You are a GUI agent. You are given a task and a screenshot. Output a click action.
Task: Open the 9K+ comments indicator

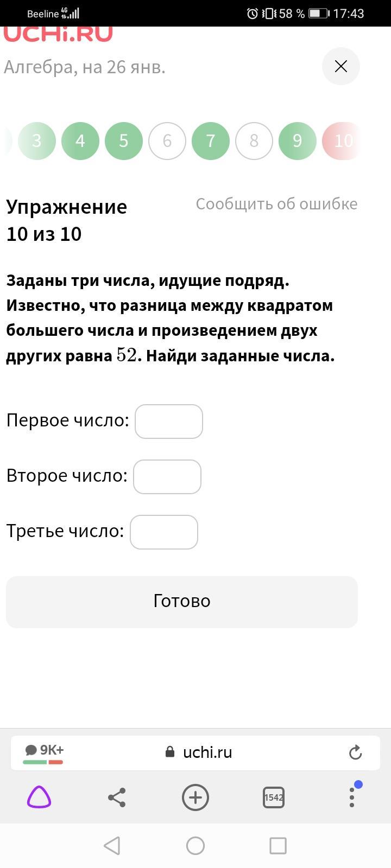pyautogui.click(x=43, y=752)
